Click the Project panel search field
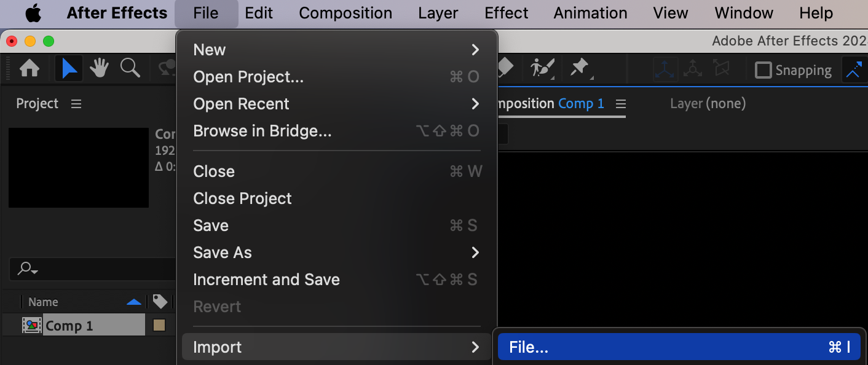 coord(92,269)
